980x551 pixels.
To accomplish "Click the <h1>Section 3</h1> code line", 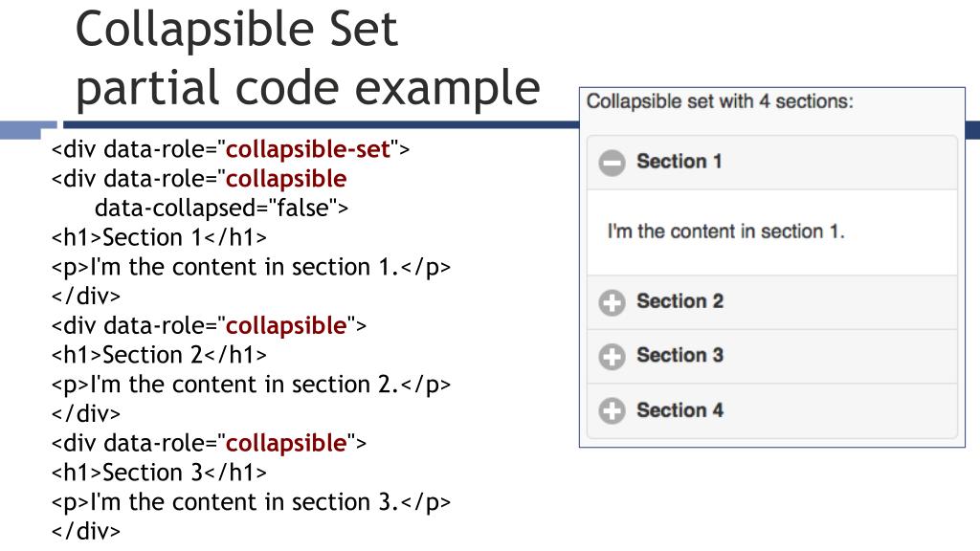I will point(159,473).
